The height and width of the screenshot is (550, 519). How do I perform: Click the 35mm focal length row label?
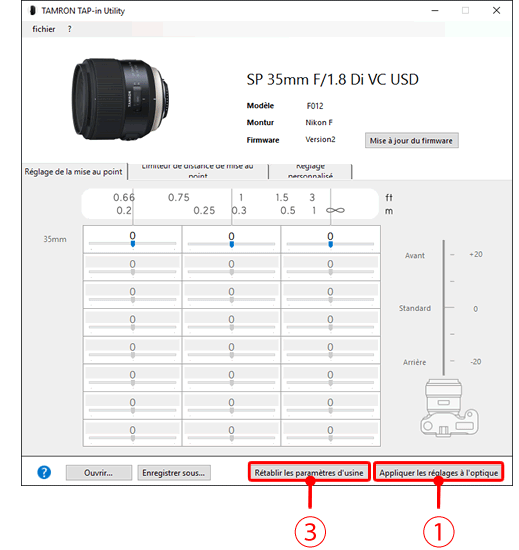[55, 239]
